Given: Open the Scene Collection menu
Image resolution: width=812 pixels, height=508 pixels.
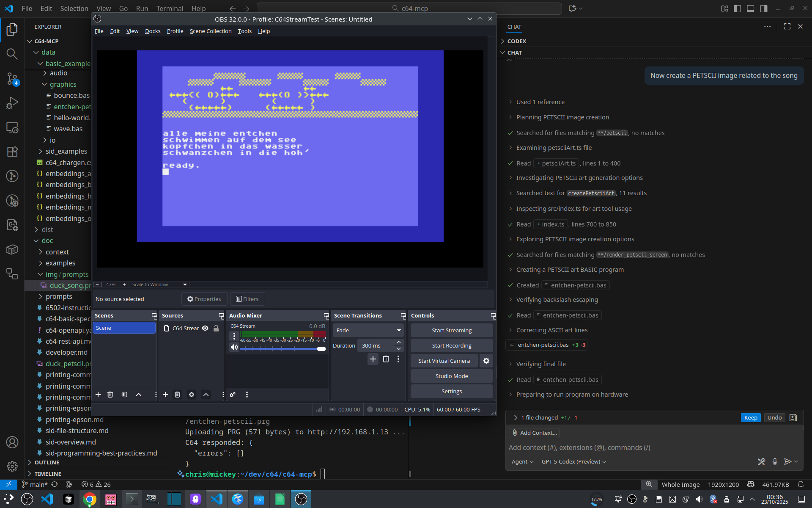Looking at the screenshot, I should pos(210,31).
